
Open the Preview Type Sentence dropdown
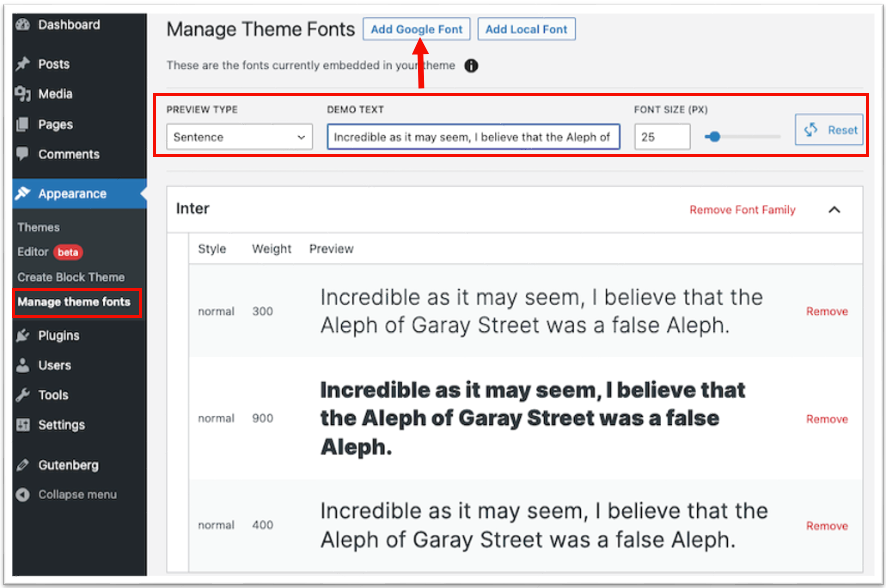click(x=239, y=137)
